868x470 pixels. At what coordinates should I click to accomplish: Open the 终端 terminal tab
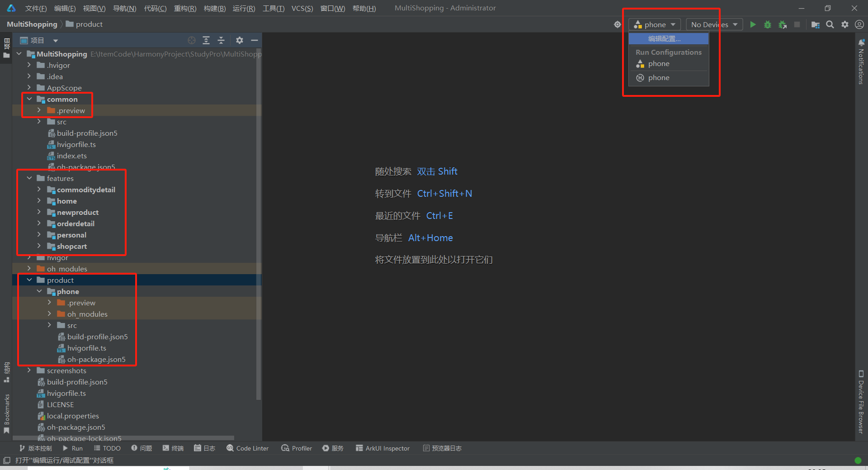click(173, 448)
